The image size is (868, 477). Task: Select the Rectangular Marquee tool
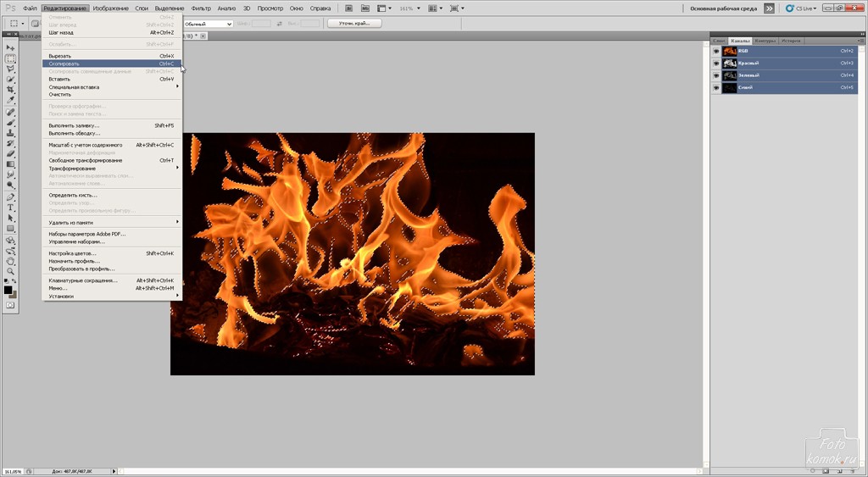click(x=10, y=58)
